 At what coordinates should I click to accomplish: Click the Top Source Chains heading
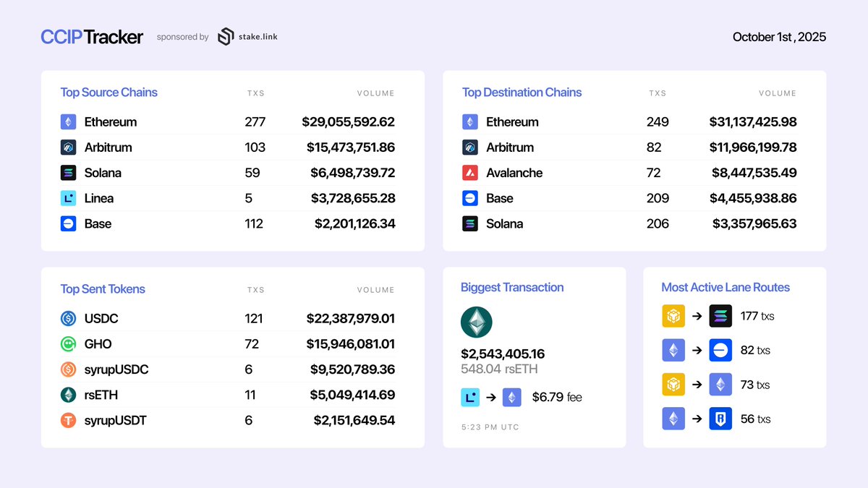click(x=109, y=93)
